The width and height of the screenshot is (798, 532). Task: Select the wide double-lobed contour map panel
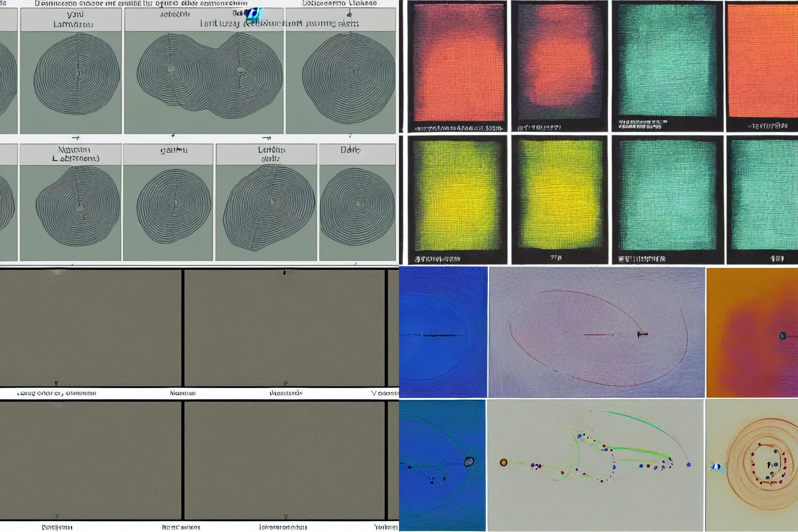click(x=204, y=71)
